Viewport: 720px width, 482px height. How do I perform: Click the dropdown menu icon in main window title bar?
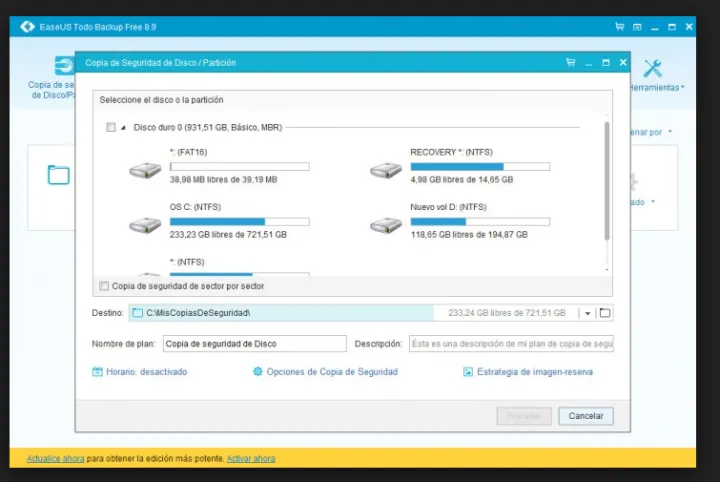[x=637, y=27]
